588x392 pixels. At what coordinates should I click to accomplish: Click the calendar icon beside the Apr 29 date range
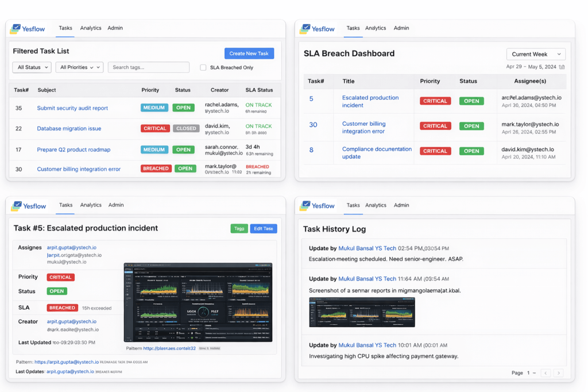pos(562,67)
